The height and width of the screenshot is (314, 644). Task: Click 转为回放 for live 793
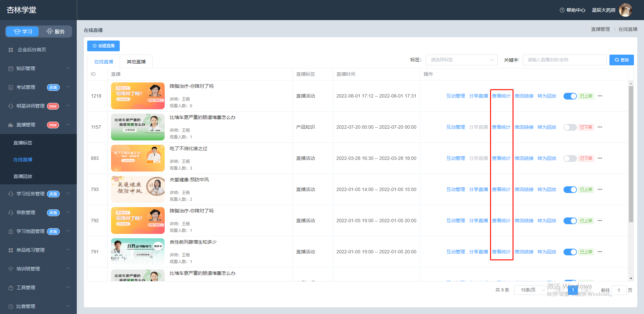click(x=547, y=189)
